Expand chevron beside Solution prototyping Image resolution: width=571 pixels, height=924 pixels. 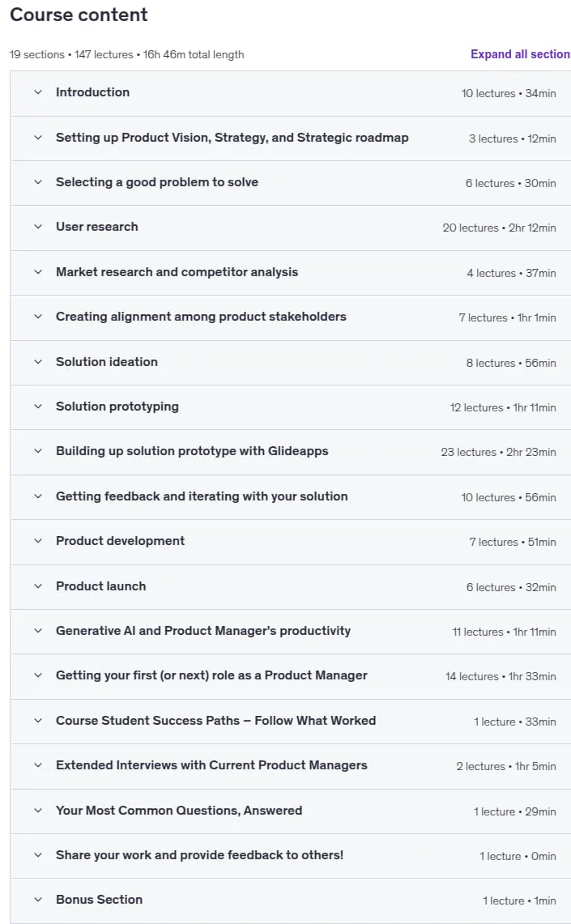click(x=38, y=407)
